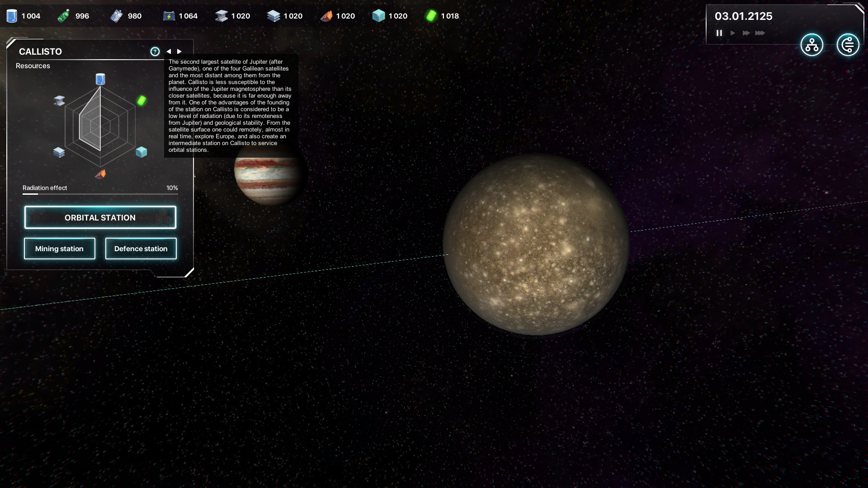
Task: Open the tech tree network icon near the clock
Action: tap(811, 45)
